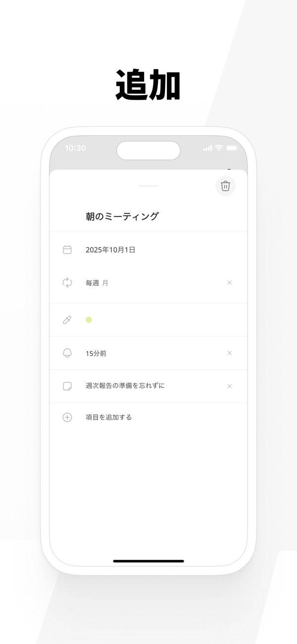Tap the plus circle add icon

click(67, 417)
